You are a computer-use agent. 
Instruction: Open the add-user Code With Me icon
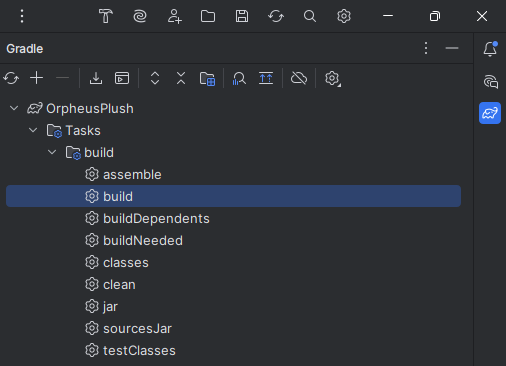(174, 16)
